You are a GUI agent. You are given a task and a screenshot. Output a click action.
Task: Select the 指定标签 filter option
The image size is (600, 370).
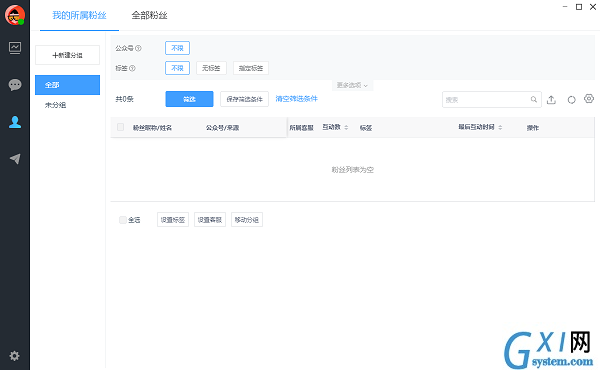click(x=251, y=68)
